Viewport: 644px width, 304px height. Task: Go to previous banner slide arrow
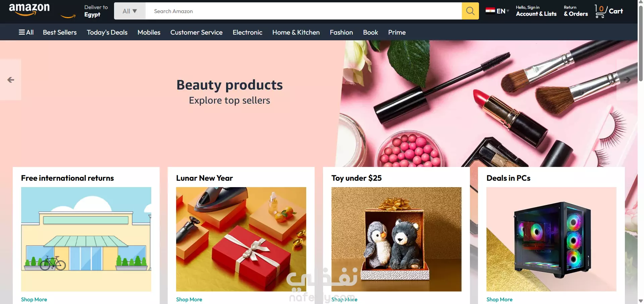point(11,80)
